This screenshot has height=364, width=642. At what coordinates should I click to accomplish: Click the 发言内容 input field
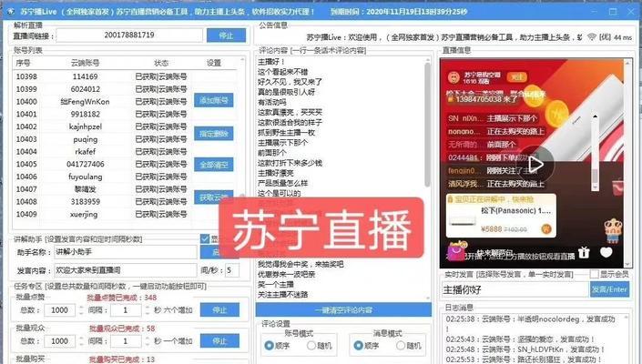126,270
